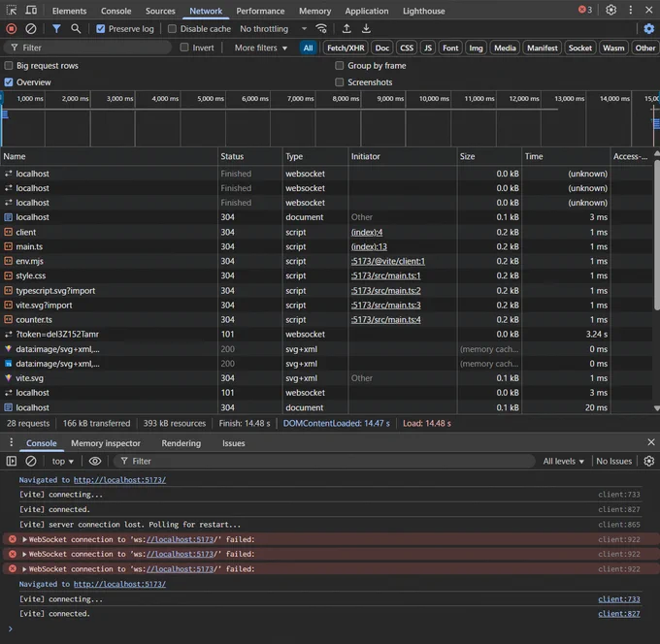
Task: Expand first WebSocket connection failed error
Action: tap(24, 539)
